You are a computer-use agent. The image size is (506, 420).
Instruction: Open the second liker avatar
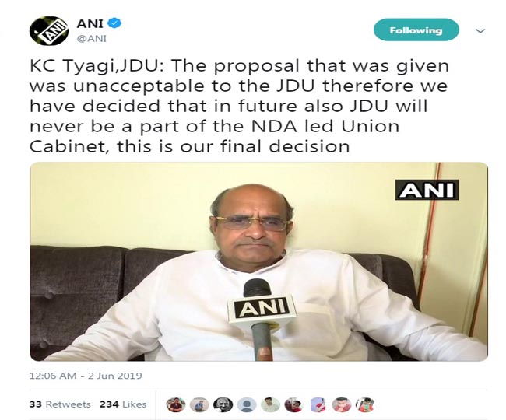point(199,404)
